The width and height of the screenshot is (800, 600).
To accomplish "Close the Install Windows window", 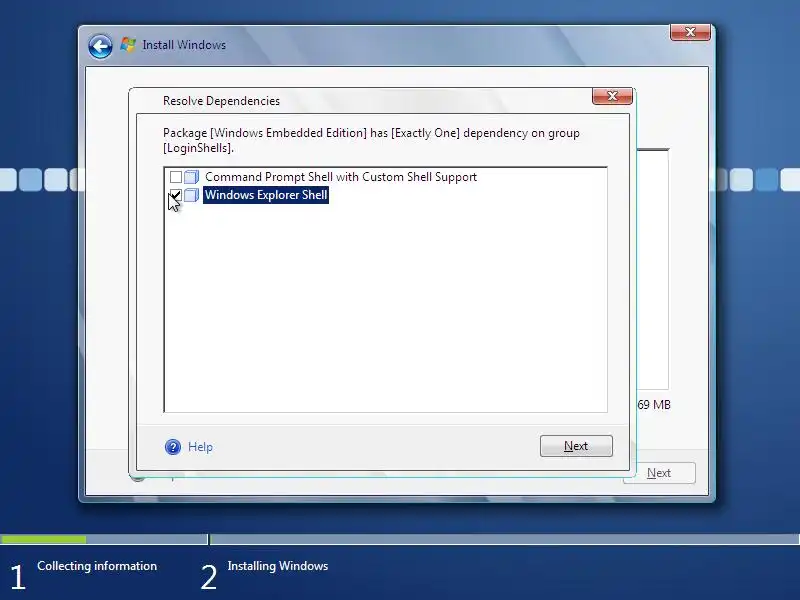I will pyautogui.click(x=690, y=32).
